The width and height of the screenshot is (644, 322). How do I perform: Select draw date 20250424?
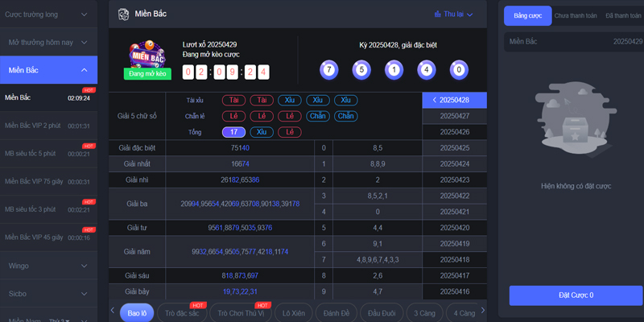coord(455,164)
